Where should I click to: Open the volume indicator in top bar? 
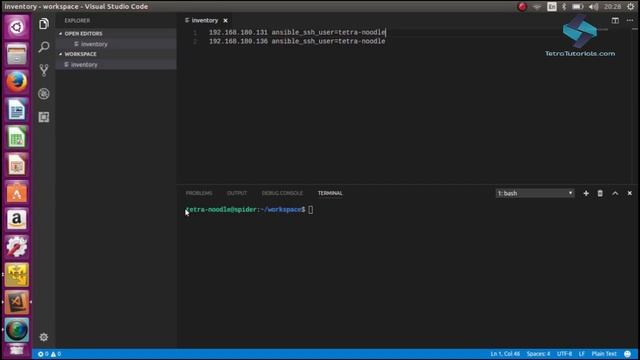pyautogui.click(x=593, y=7)
